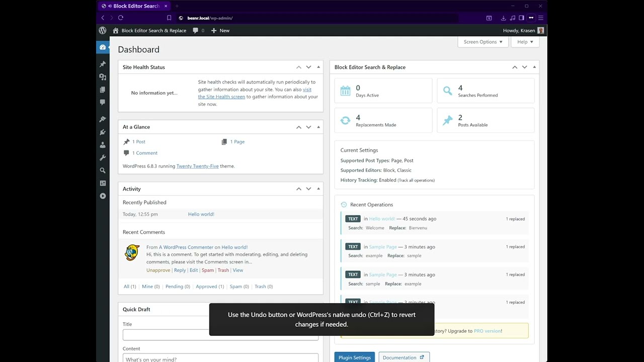
Task: Open the browser hamburger main menu
Action: click(540, 18)
